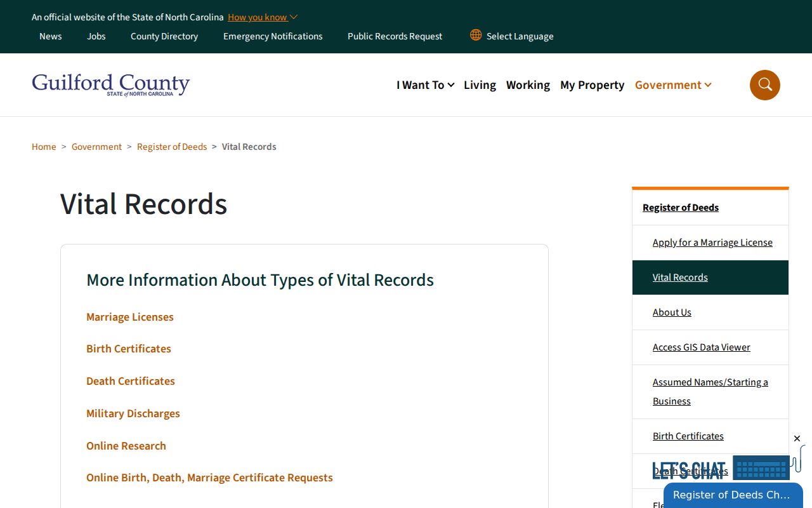The width and height of the screenshot is (812, 508).
Task: Open the Jobs link
Action: point(96,36)
